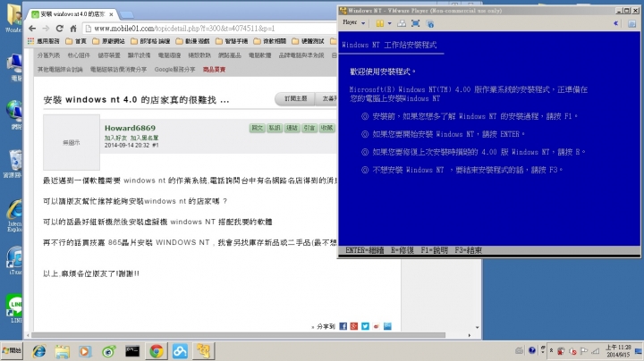Switch to Chrome on the taskbar
The image size is (644, 361).
coord(156,351)
